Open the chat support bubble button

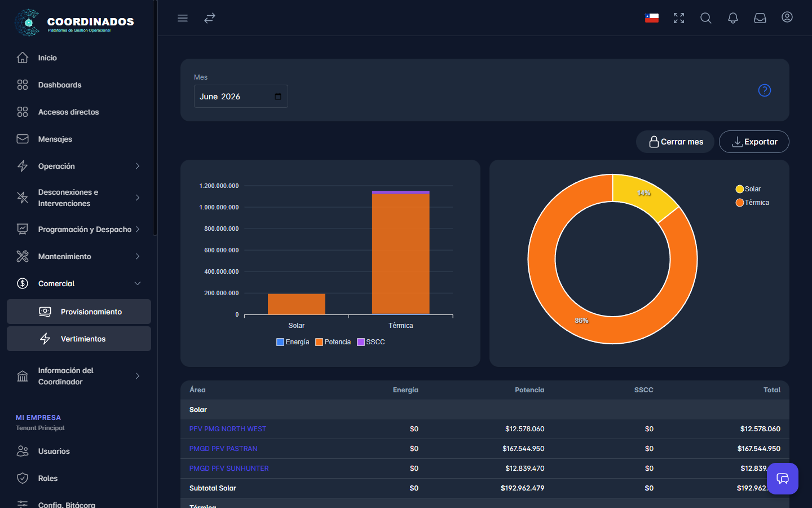click(783, 479)
